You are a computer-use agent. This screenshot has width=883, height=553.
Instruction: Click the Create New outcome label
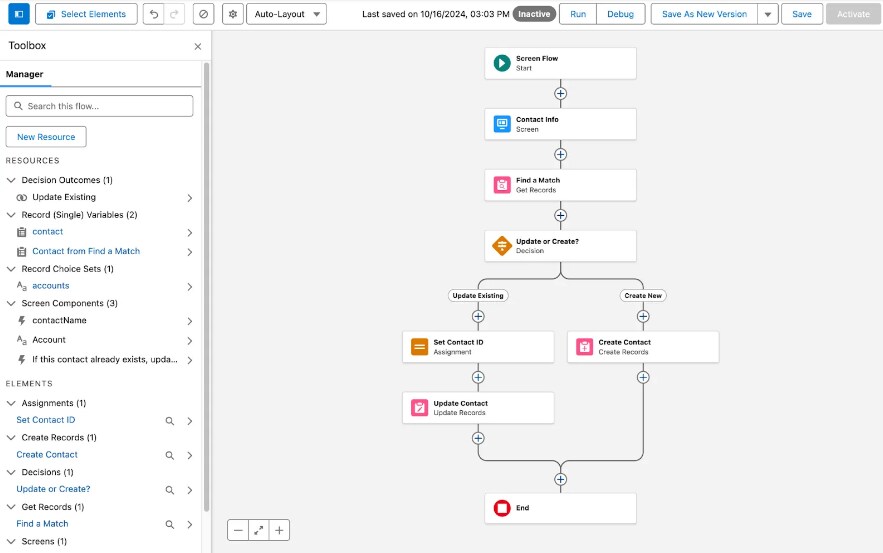[x=643, y=296]
